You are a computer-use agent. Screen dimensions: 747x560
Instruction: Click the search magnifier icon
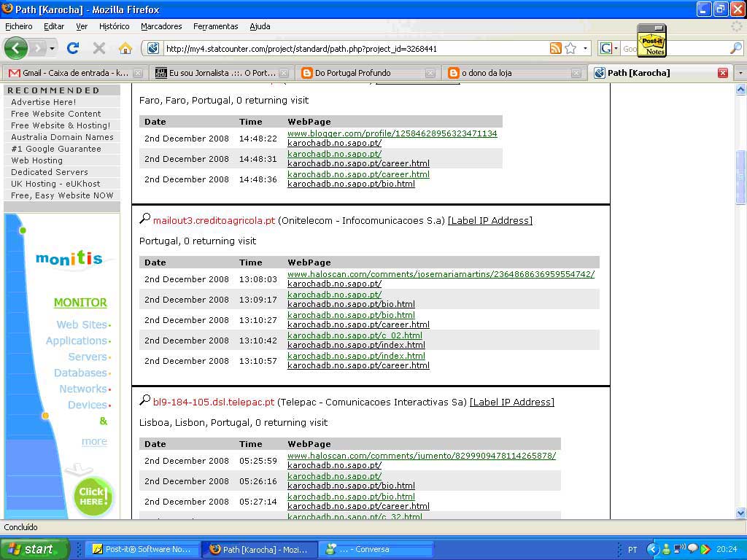pos(736,48)
